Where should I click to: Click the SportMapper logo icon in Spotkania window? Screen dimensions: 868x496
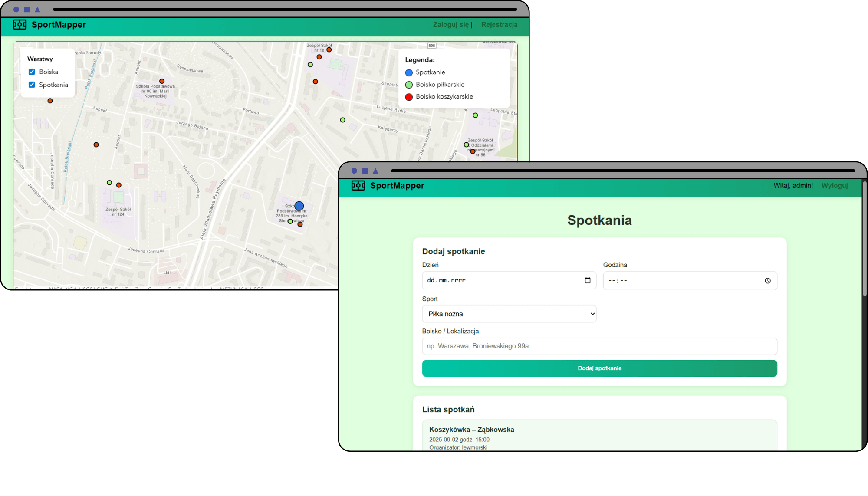[x=358, y=186]
